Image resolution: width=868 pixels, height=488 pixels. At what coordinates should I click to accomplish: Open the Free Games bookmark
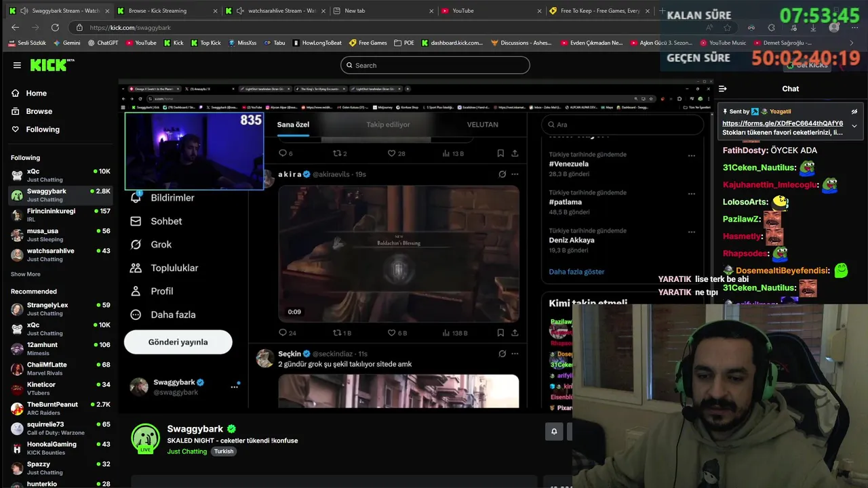368,43
